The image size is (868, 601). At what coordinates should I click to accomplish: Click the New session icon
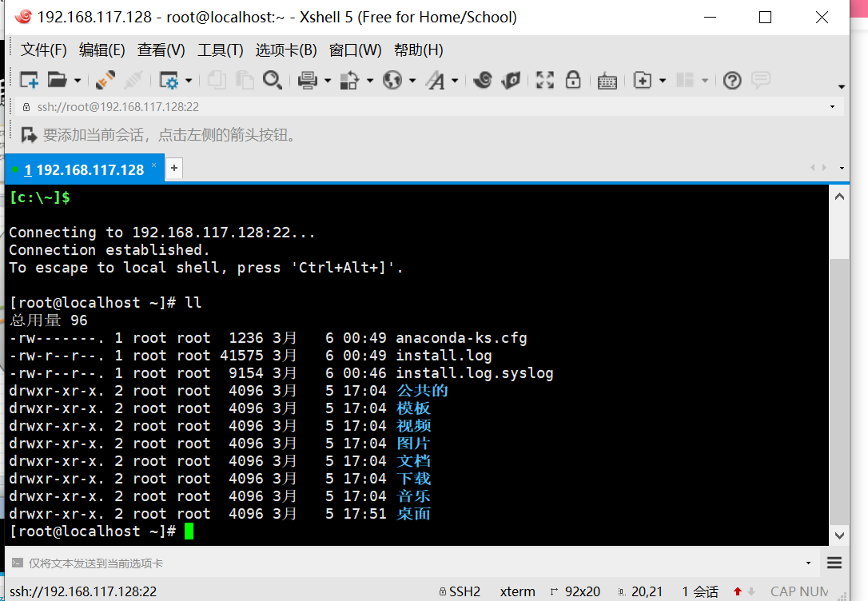click(x=29, y=80)
